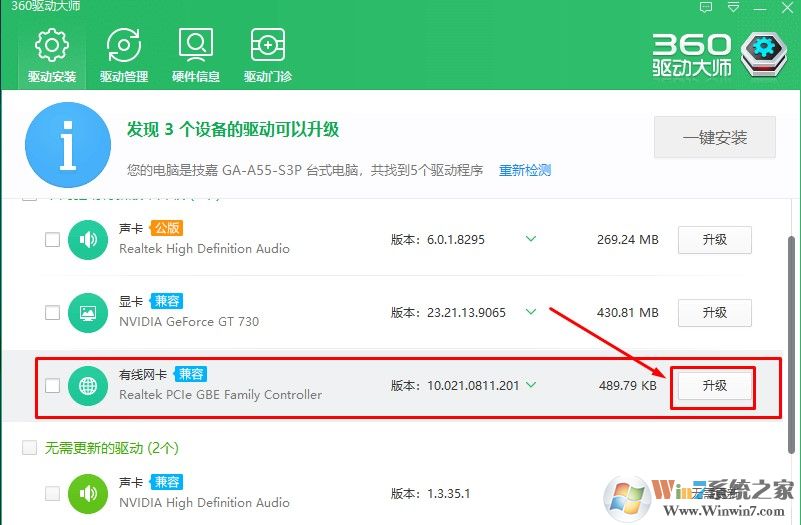This screenshot has width=801, height=525.
Task: Click the blue info circle icon
Action: (68, 145)
